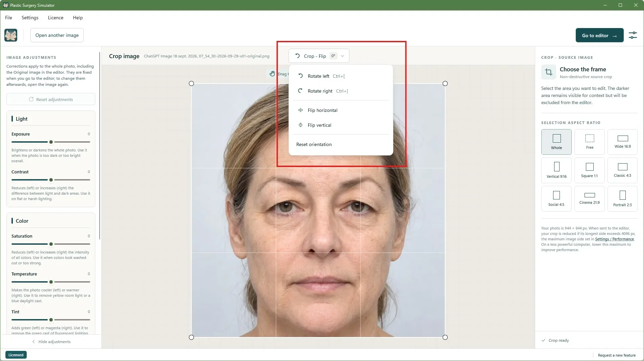
Task: Click the Contrast slider handle
Action: (x=51, y=180)
